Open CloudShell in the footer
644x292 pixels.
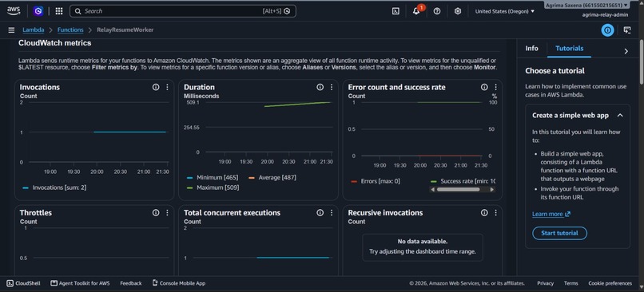coord(24,283)
